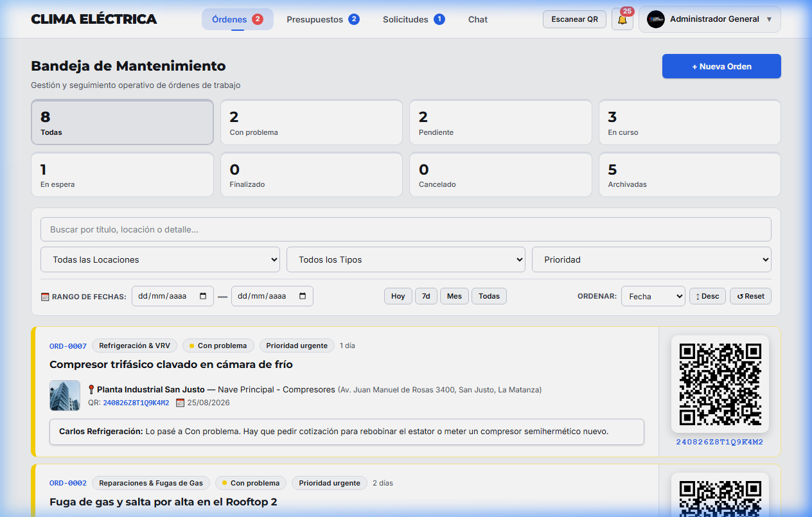Filter by the Con problema status card

[312, 122]
